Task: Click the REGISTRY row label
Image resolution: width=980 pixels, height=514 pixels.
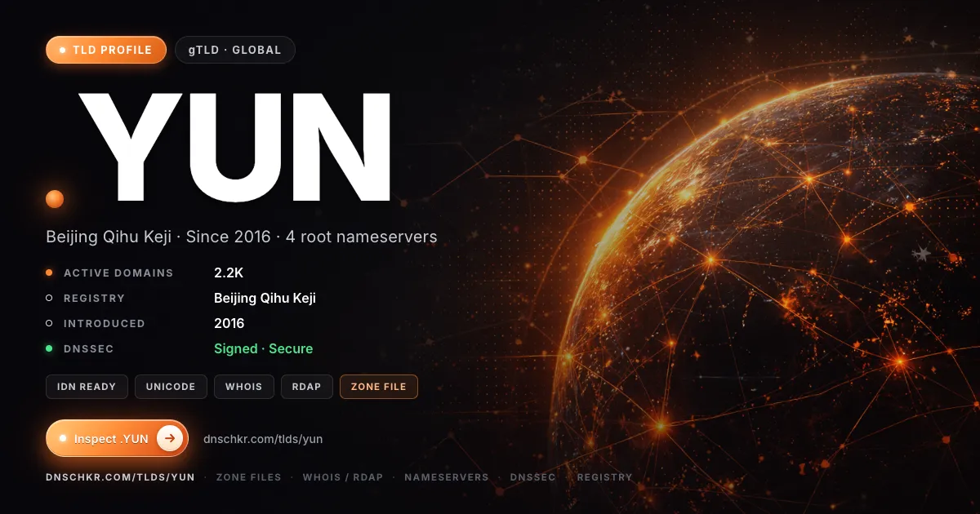Action: [x=95, y=299]
